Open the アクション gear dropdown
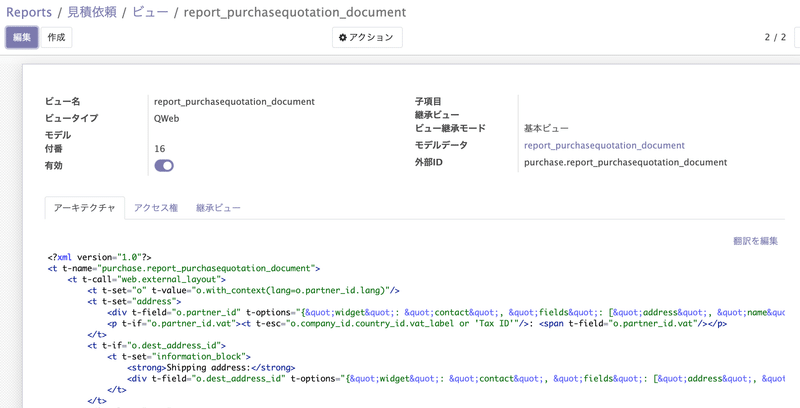Image resolution: width=800 pixels, height=408 pixels. (x=367, y=37)
